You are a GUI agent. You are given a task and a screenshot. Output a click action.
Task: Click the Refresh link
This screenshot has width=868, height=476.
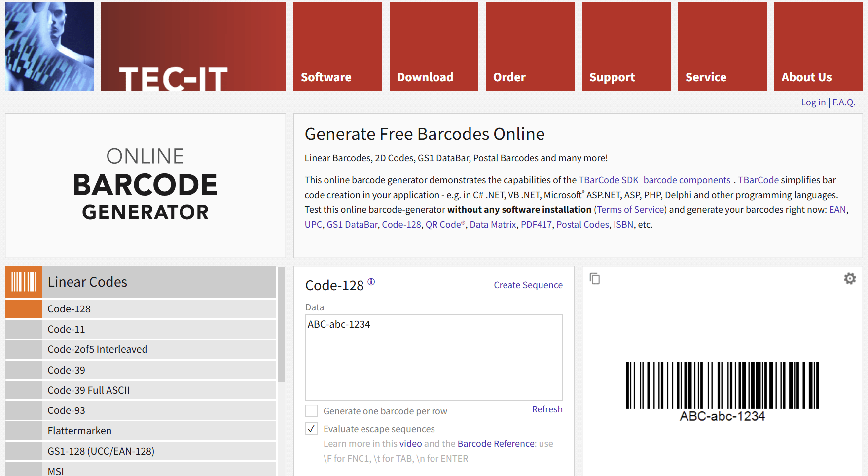(x=547, y=409)
